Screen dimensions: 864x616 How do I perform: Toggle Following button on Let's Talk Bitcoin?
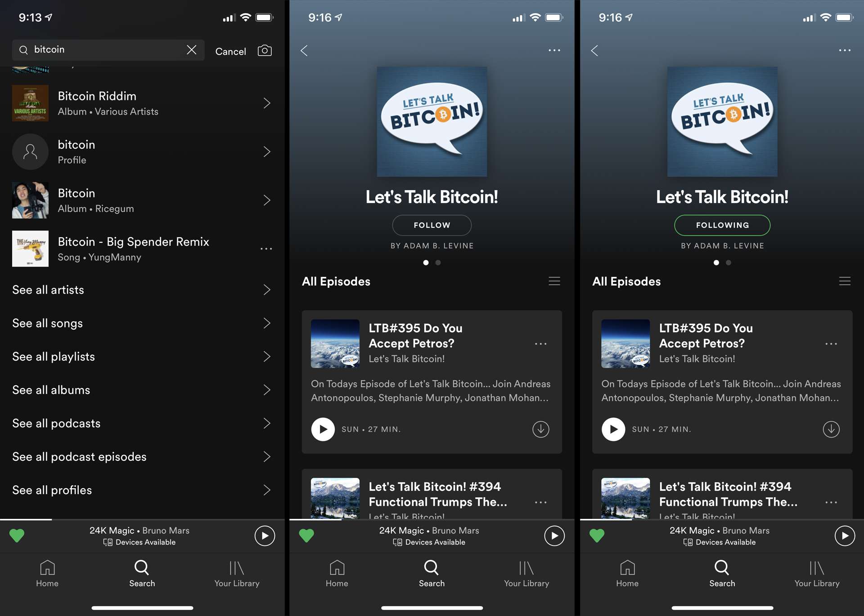coord(722,225)
